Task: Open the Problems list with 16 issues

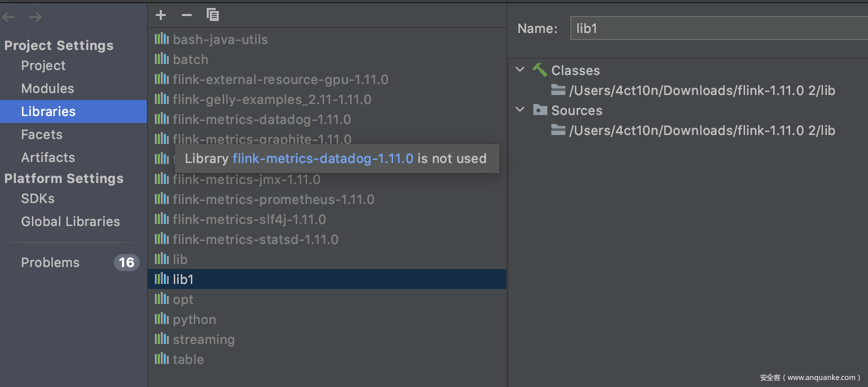Action: pyautogui.click(x=50, y=262)
